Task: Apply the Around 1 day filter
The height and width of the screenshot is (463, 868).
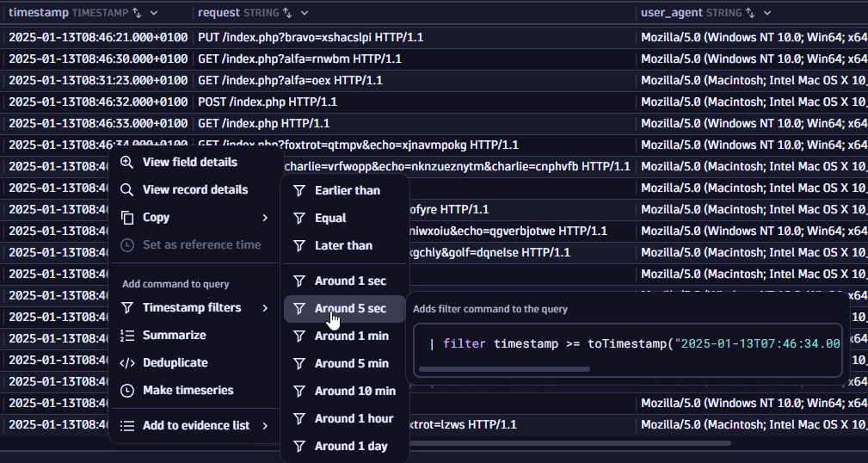Action: coord(345,447)
